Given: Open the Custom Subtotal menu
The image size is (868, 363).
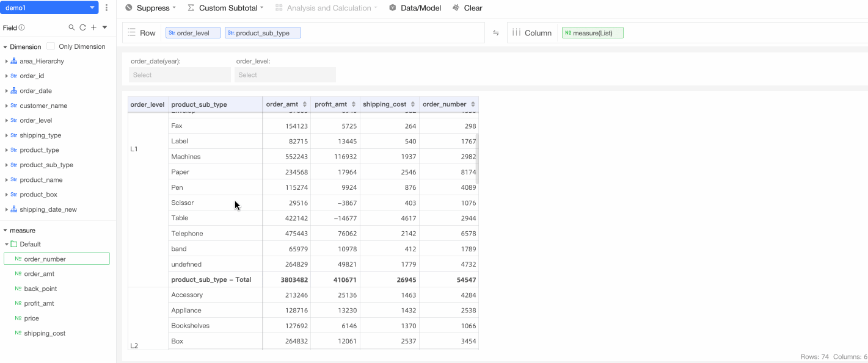Looking at the screenshot, I should pos(225,8).
